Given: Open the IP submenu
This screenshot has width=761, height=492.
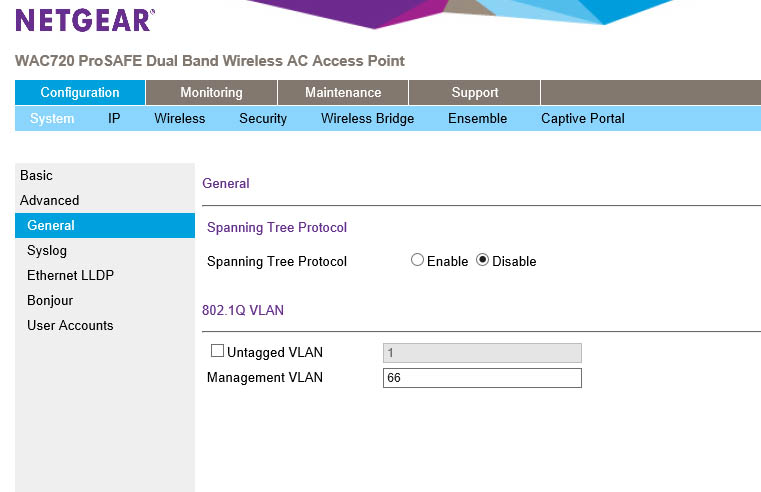Looking at the screenshot, I should (114, 118).
